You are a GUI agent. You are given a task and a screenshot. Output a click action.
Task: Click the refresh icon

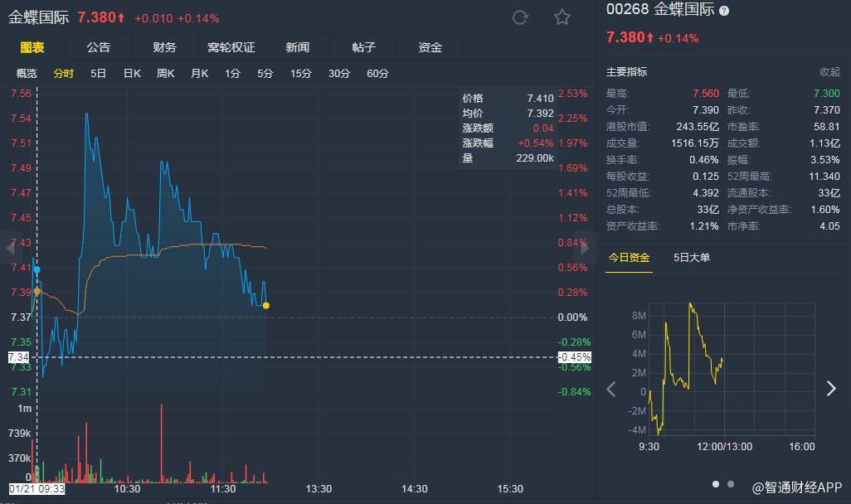click(x=520, y=17)
